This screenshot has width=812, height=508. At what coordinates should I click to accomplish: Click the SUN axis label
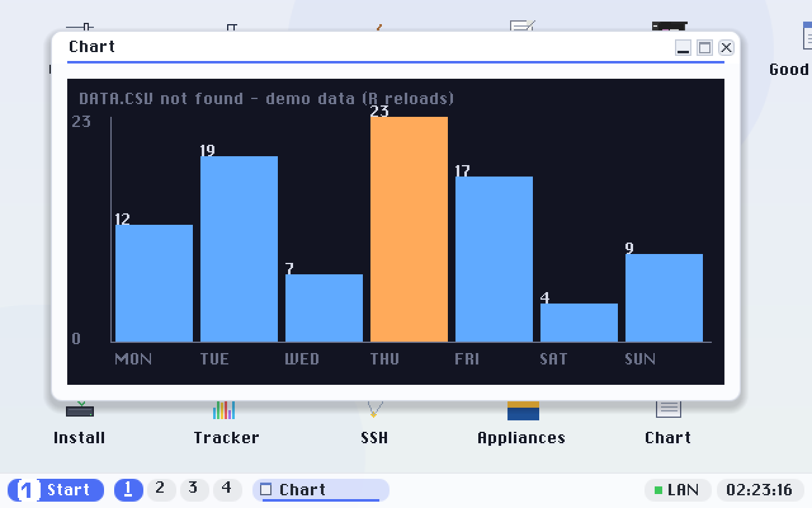coord(640,359)
